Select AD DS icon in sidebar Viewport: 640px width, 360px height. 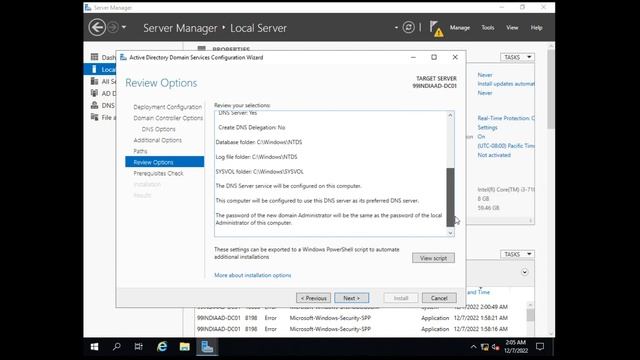pyautogui.click(x=95, y=93)
